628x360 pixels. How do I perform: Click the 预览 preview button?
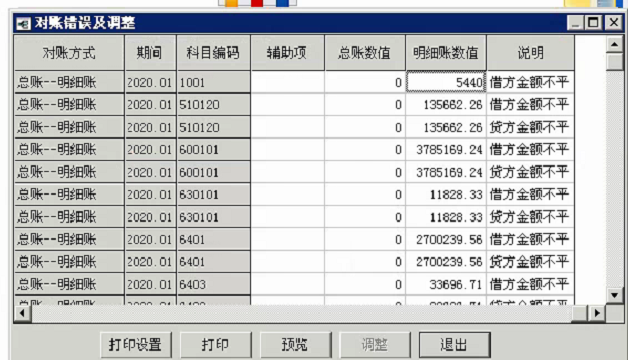295,344
